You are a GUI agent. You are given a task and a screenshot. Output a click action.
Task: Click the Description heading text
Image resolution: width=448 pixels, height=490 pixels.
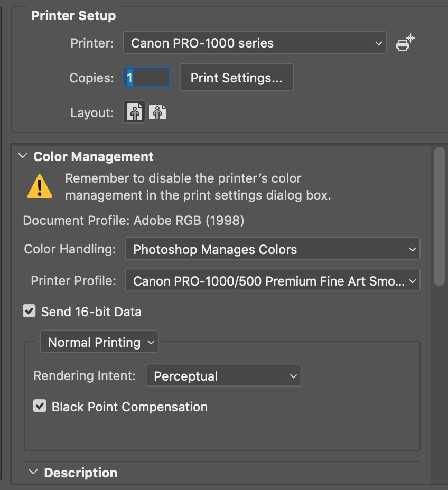[81, 473]
